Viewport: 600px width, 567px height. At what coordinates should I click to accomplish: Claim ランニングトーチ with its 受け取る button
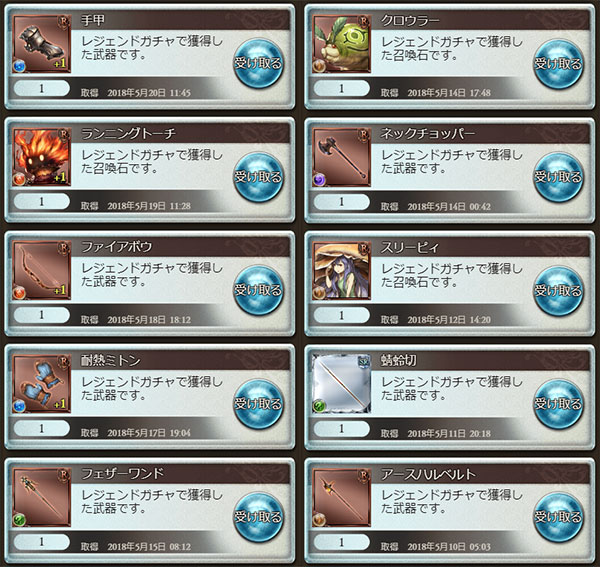(258, 177)
